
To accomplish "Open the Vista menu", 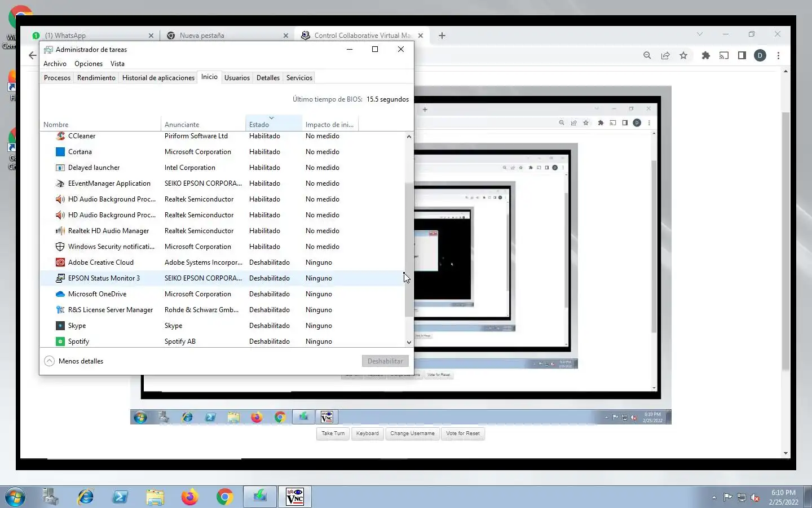I will point(117,64).
